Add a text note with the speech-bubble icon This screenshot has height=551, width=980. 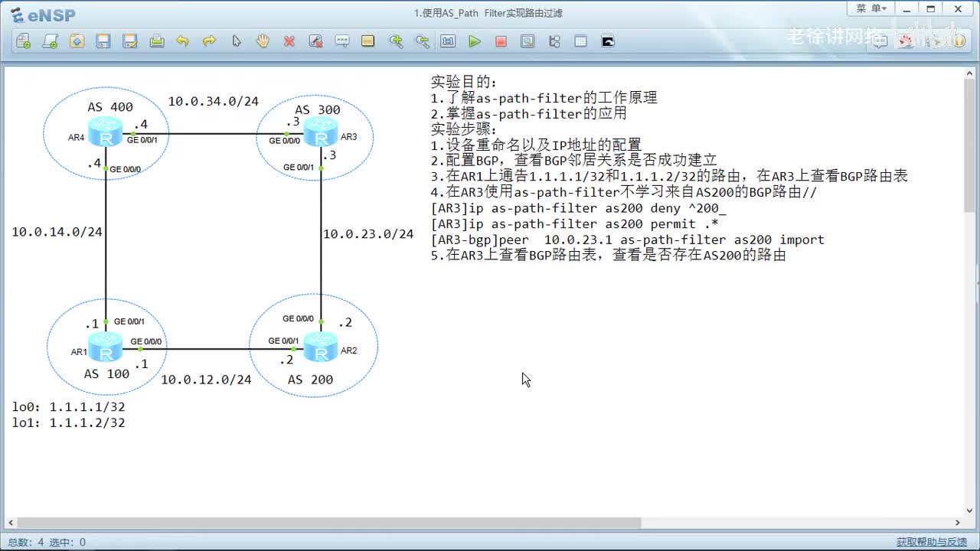[342, 41]
